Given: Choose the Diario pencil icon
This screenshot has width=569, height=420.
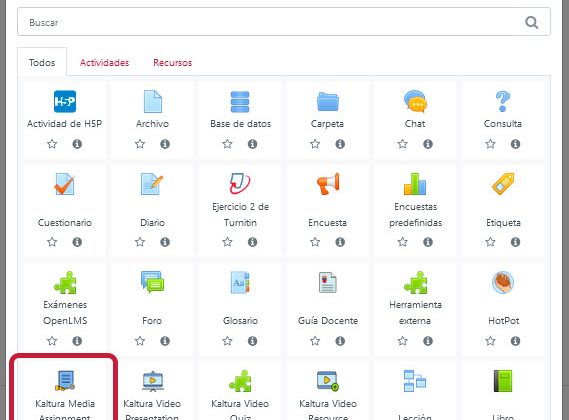Looking at the screenshot, I should click(x=152, y=184).
